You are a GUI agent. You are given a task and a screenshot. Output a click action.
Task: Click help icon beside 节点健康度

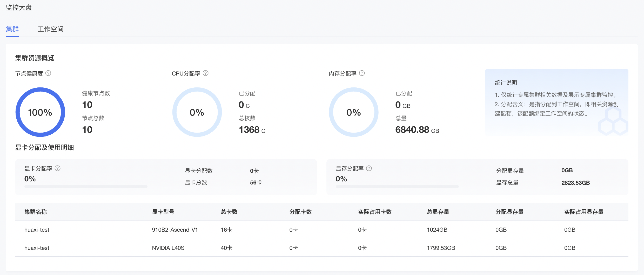48,73
